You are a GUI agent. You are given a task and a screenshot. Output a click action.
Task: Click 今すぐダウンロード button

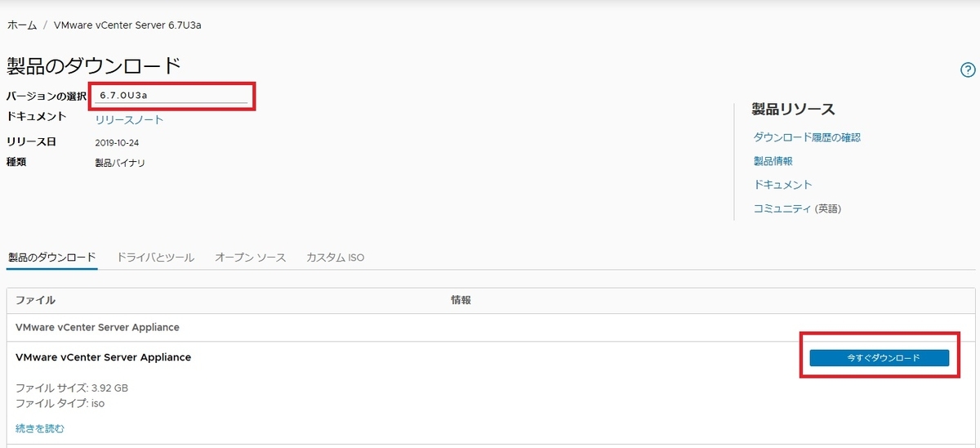(x=880, y=358)
